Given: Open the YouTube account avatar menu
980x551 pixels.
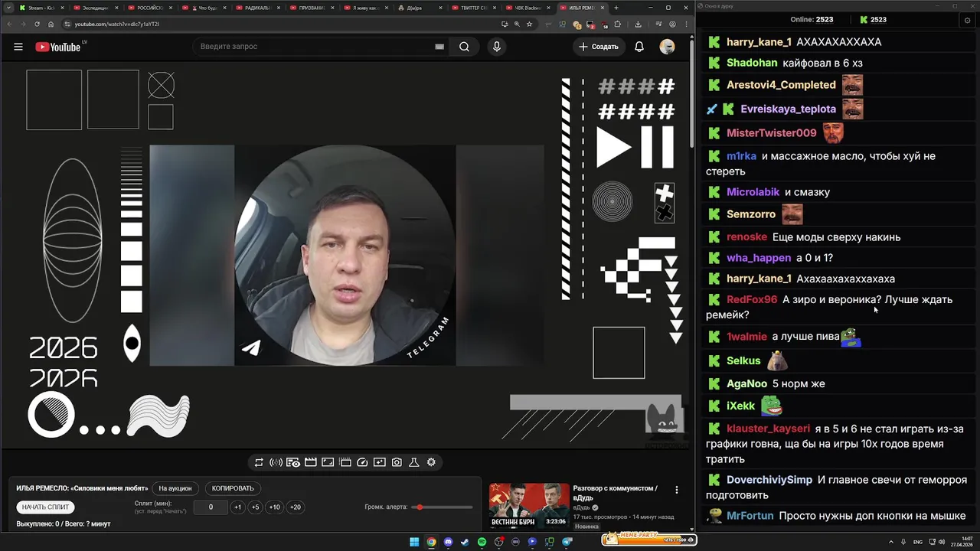Looking at the screenshot, I should point(667,47).
